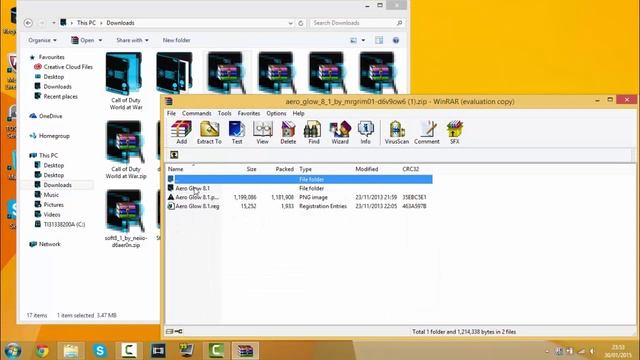This screenshot has width=640, height=360.
Task: Sort archive list by CRC32 column
Action: point(411,169)
